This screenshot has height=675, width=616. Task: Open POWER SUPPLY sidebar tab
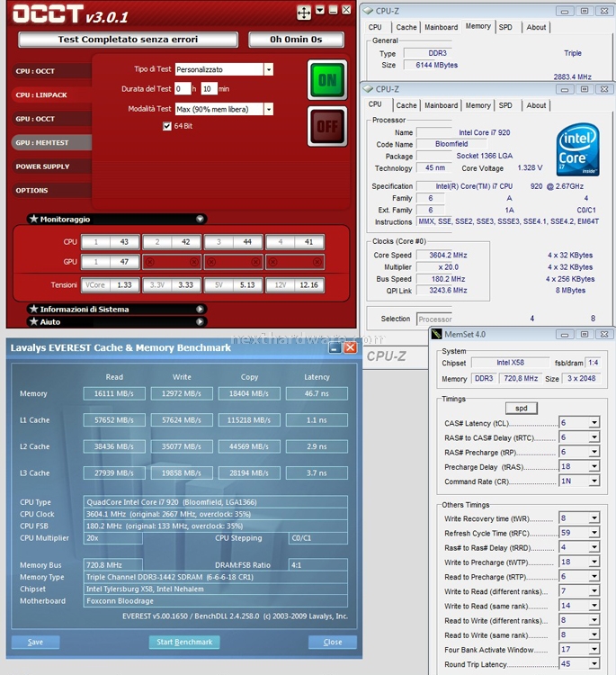tap(51, 166)
